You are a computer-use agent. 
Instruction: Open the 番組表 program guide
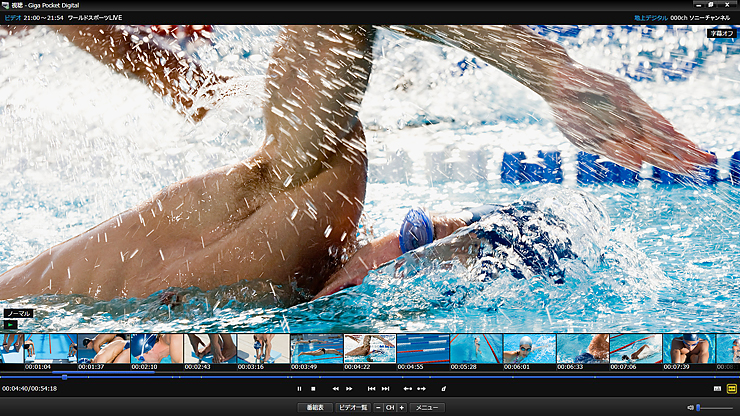click(315, 408)
